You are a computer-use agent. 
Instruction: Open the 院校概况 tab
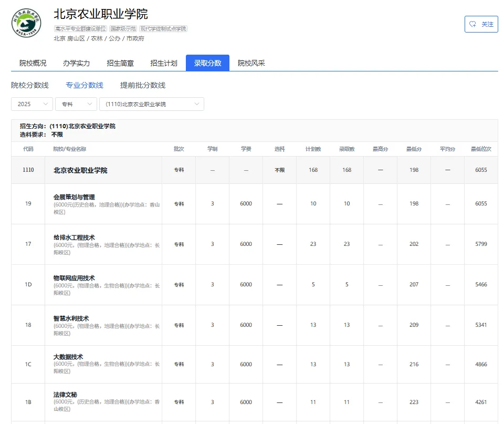click(x=33, y=63)
